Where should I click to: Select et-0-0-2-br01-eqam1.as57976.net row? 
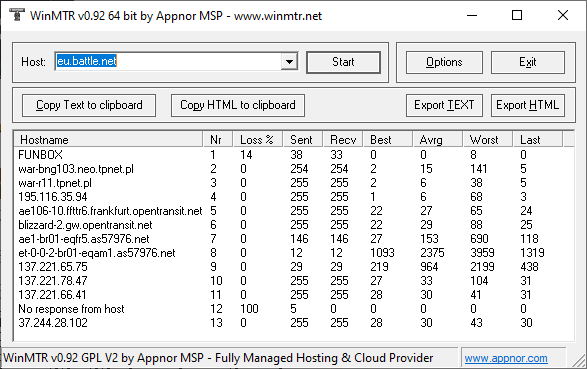[294, 253]
